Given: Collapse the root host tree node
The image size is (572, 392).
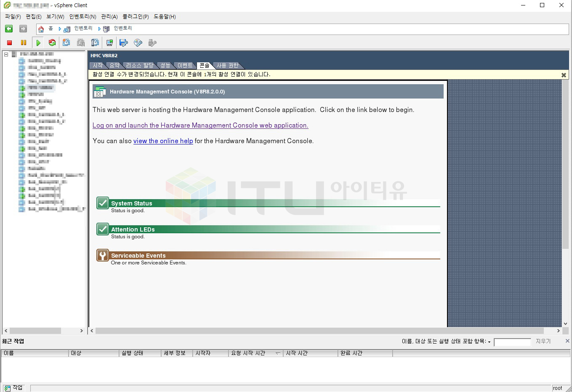Looking at the screenshot, I should [6, 54].
